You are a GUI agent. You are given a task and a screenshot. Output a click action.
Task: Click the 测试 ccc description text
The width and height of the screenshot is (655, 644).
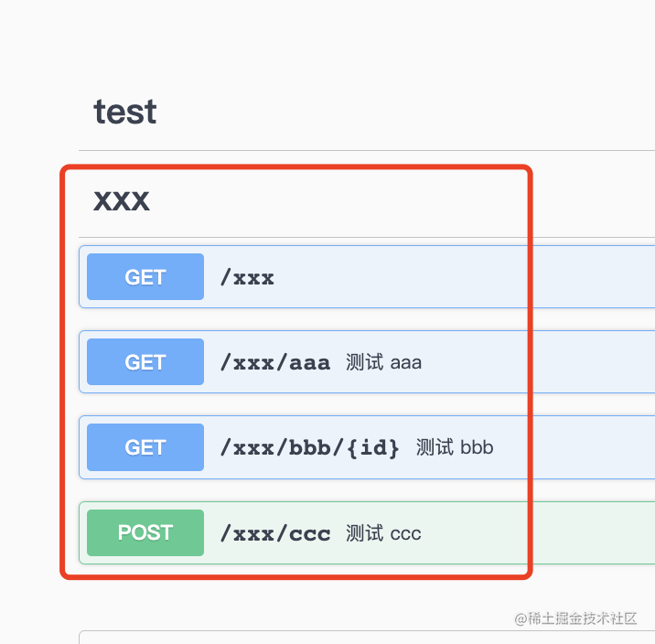coord(383,533)
